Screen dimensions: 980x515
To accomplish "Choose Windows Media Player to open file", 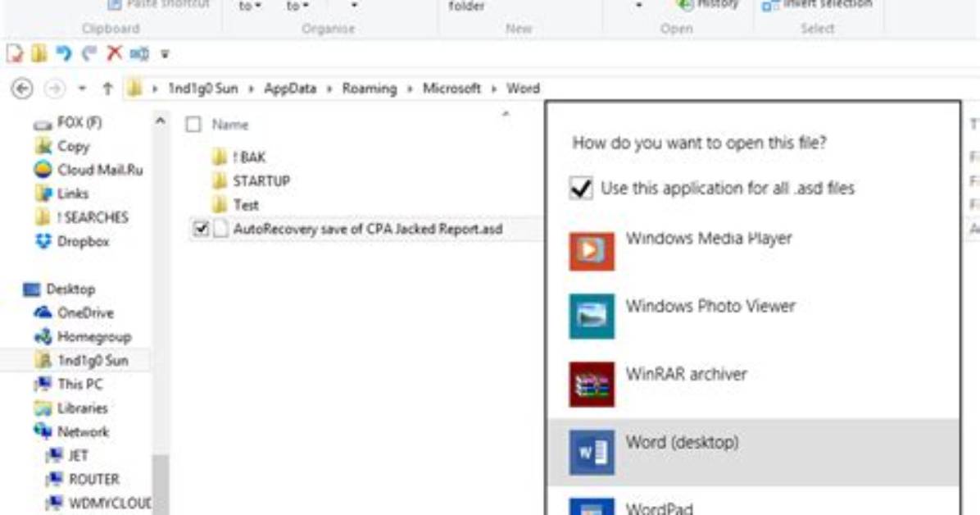I will point(753,249).
